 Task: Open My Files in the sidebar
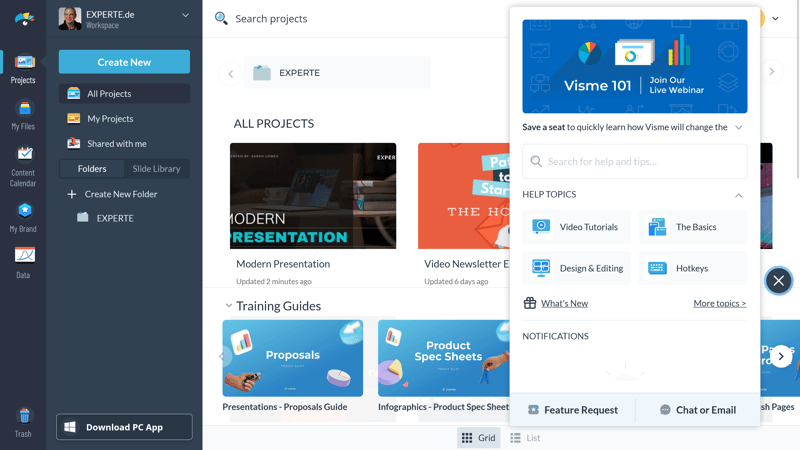click(23, 115)
